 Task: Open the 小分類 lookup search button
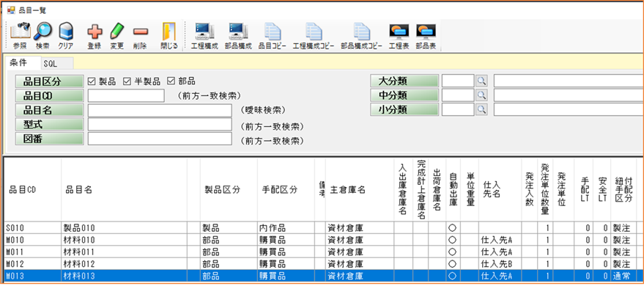coord(481,110)
